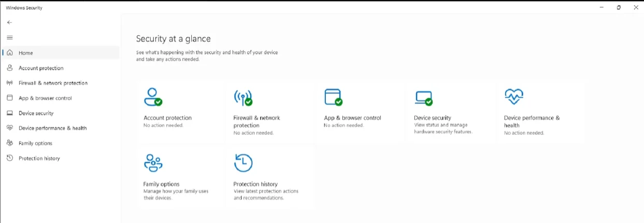
Task: Click the large heart monitor tile icon
Action: [x=513, y=96]
